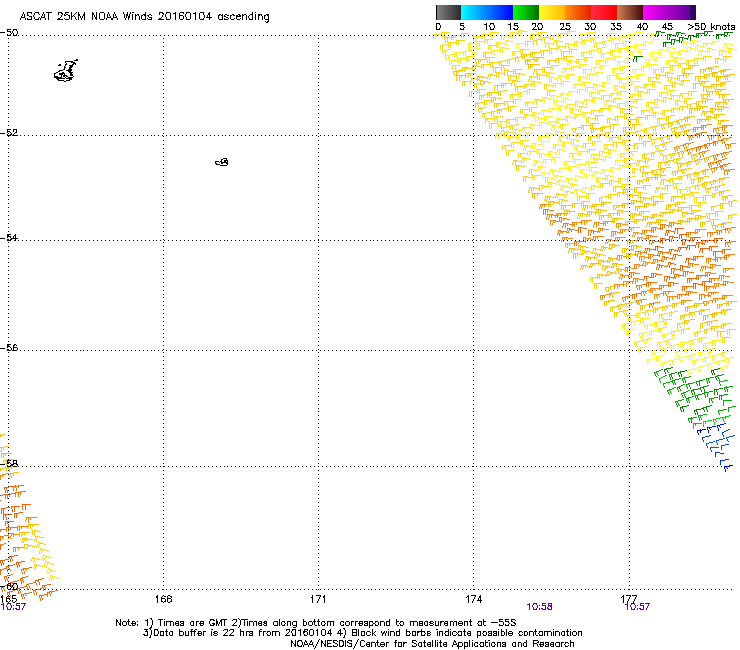Viewport: 740px width, 650px height.
Task: Click the NOAA/NESDIS Center for Satellite Applications credit
Action: pyautogui.click(x=432, y=644)
